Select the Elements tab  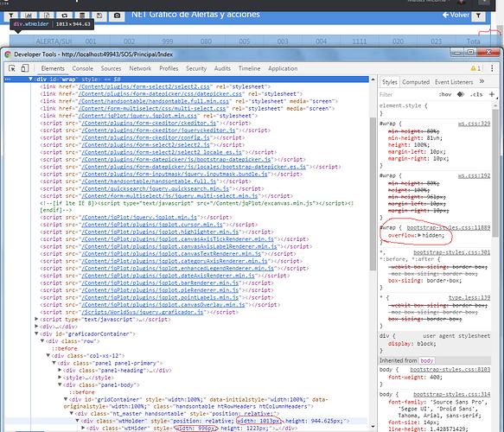tap(53, 68)
